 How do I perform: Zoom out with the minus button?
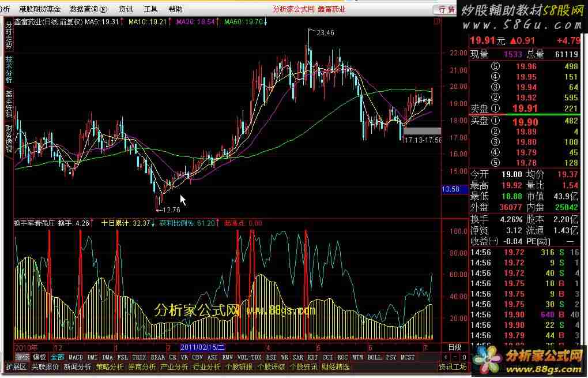pos(455,357)
